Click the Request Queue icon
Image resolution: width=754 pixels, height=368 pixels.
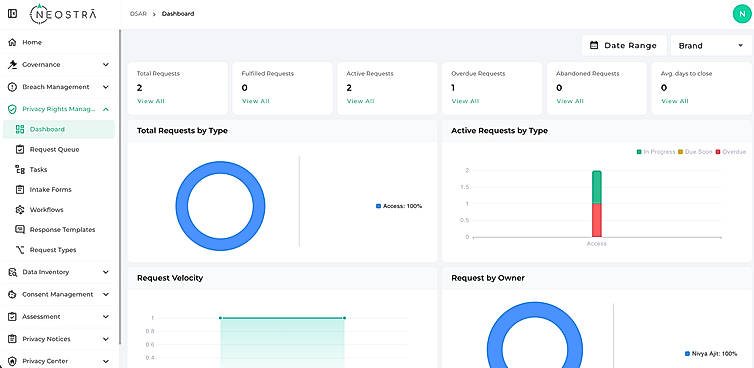pos(20,150)
